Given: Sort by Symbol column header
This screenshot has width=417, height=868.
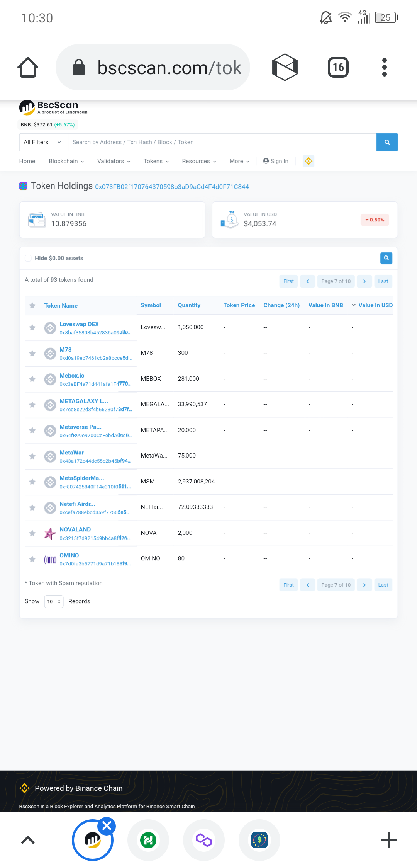Looking at the screenshot, I should (x=151, y=305).
